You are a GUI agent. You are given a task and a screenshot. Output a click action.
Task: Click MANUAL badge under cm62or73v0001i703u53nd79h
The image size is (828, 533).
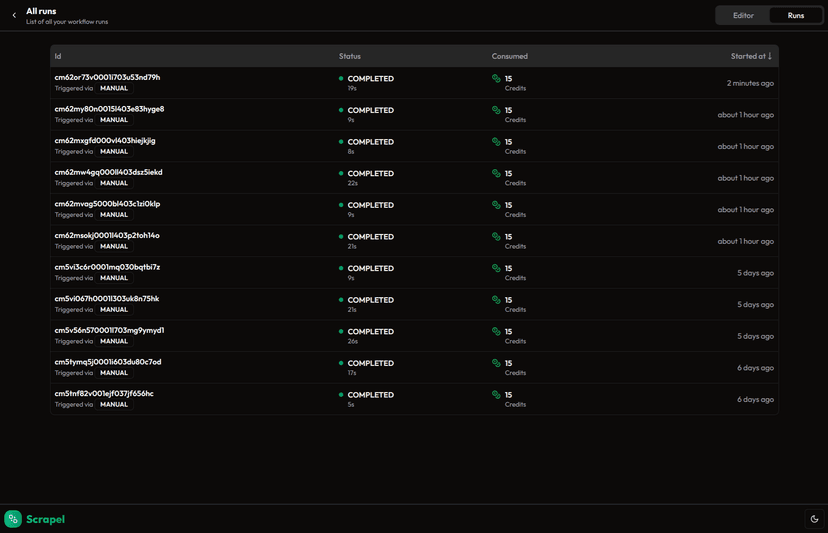click(114, 88)
